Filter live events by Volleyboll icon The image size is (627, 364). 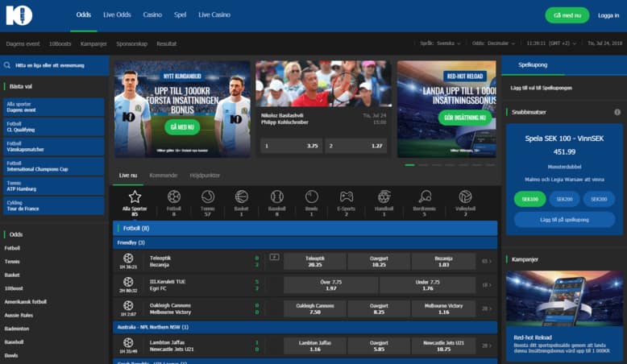(x=465, y=197)
